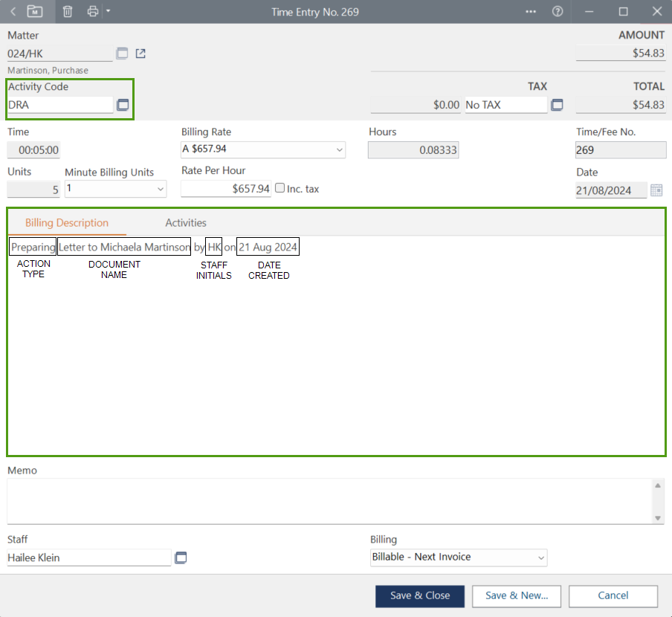Open the Date calendar picker
Screen dimensions: 672x617
tap(656, 190)
